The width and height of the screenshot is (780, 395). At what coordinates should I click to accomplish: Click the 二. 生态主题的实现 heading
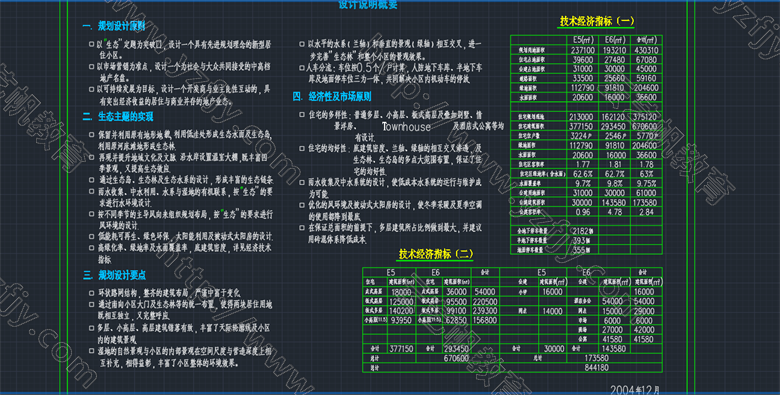[118, 116]
